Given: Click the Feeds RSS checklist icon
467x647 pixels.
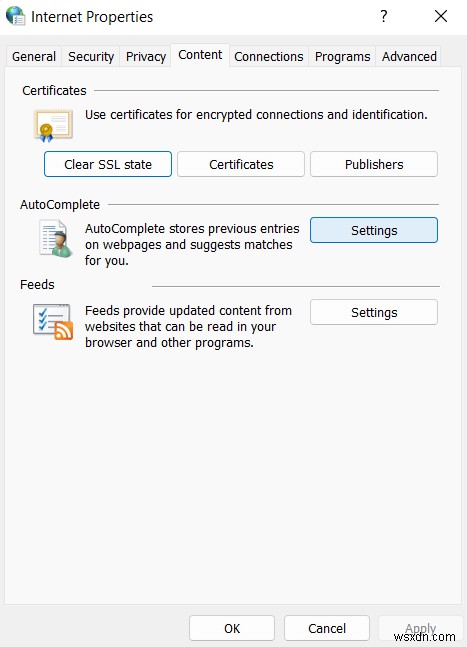Looking at the screenshot, I should coord(53,322).
